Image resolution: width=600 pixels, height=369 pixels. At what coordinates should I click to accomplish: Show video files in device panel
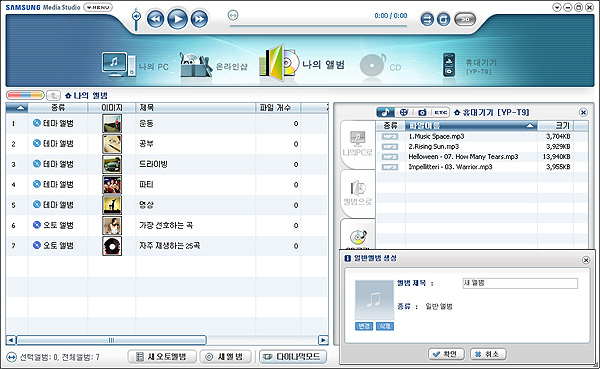click(404, 112)
